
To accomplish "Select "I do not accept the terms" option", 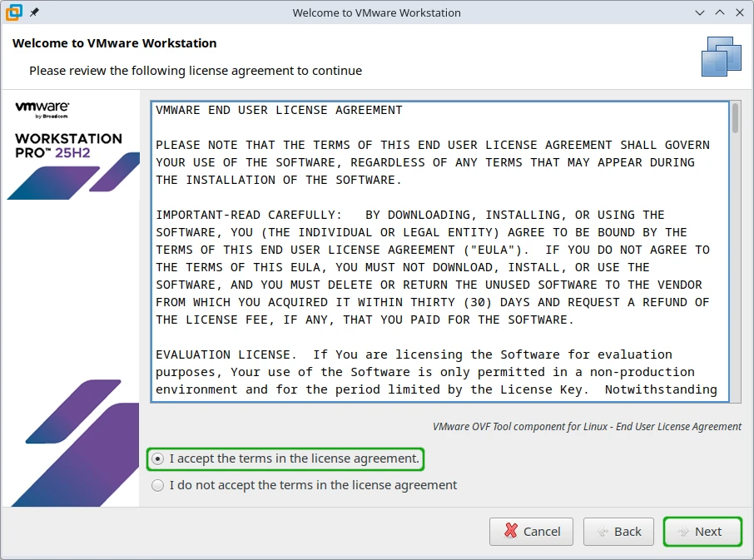I will (x=158, y=485).
